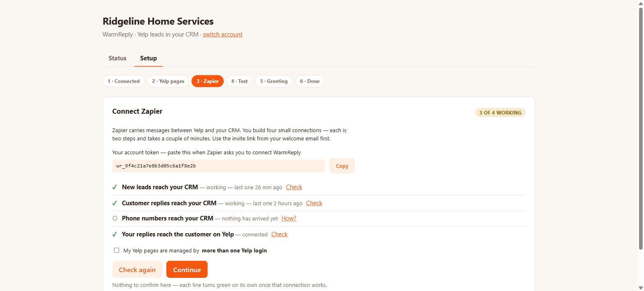This screenshot has width=644, height=291.
Task: Click 'Customer replies reach your CRM' text
Action: (169, 203)
